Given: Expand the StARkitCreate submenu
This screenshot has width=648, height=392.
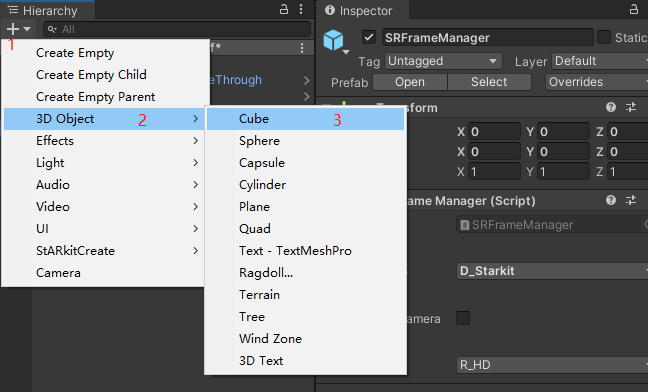Looking at the screenshot, I should [104, 251].
